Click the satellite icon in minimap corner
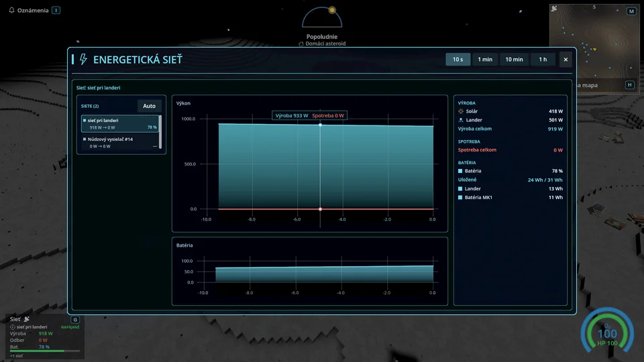The height and width of the screenshot is (362, 644). (554, 9)
